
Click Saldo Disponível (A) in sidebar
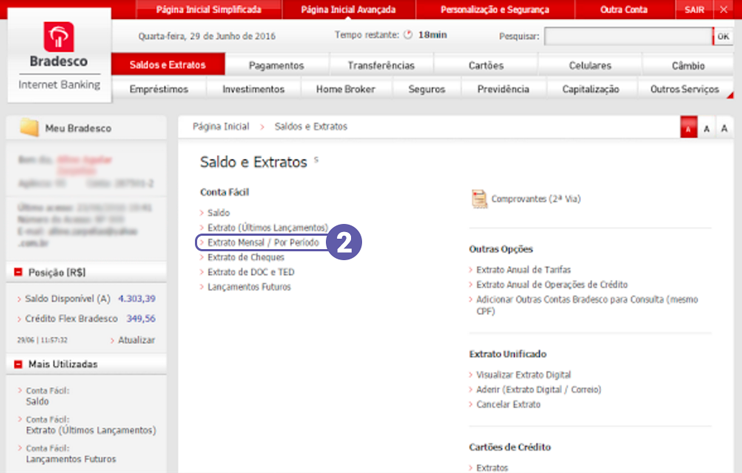point(67,298)
